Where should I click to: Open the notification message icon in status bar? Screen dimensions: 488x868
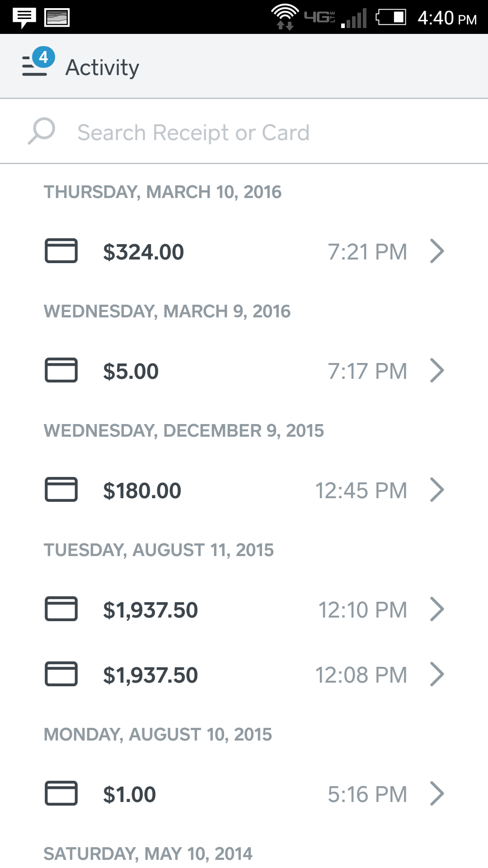coord(24,18)
